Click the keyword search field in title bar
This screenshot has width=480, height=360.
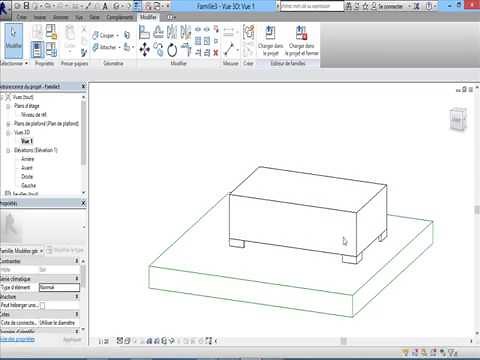[312, 6]
